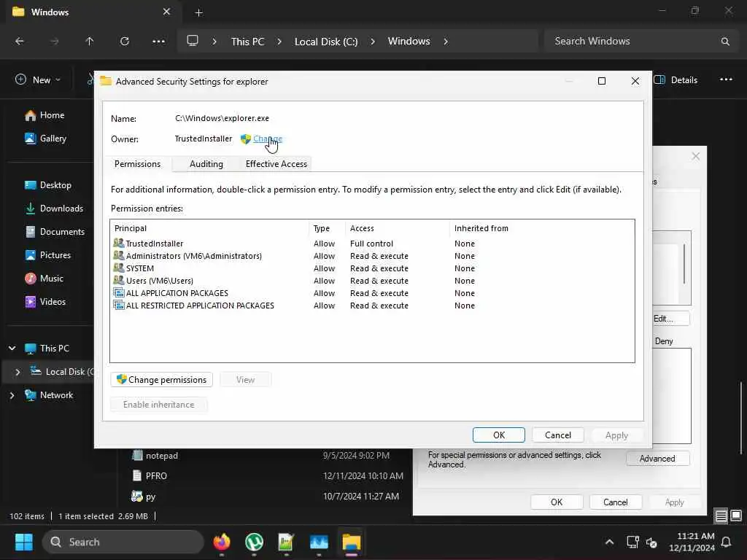Screen dimensions: 747x560
Task: Open the address bar more options ellipsis
Action: click(158, 42)
